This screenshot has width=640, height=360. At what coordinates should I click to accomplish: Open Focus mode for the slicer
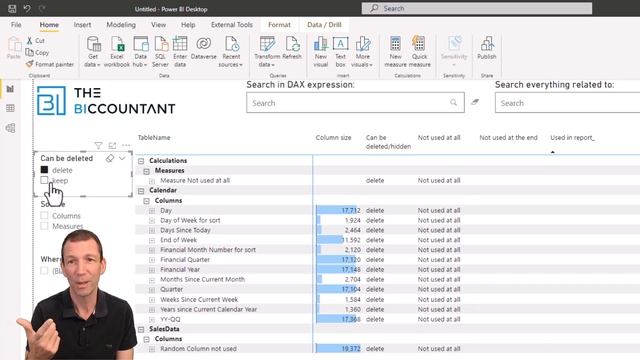pyautogui.click(x=112, y=145)
